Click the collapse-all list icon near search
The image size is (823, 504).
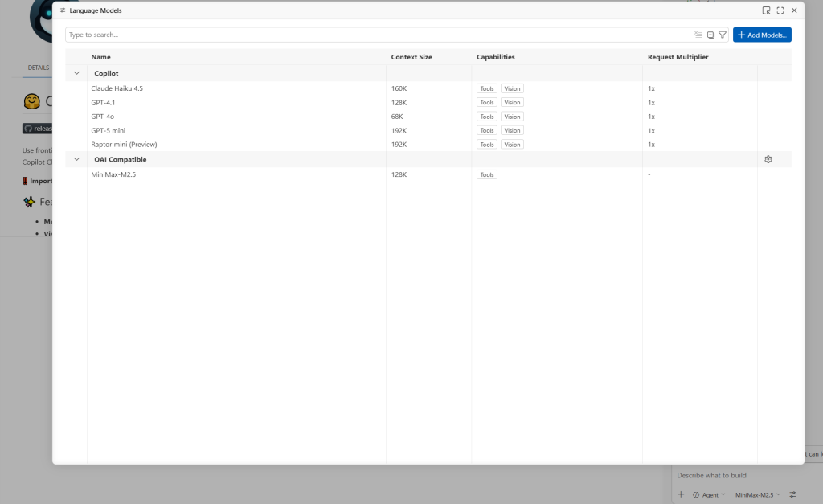(698, 35)
